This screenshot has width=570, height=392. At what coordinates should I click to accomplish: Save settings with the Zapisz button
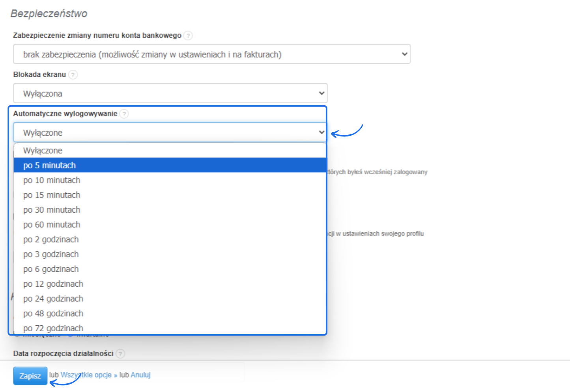tap(30, 376)
